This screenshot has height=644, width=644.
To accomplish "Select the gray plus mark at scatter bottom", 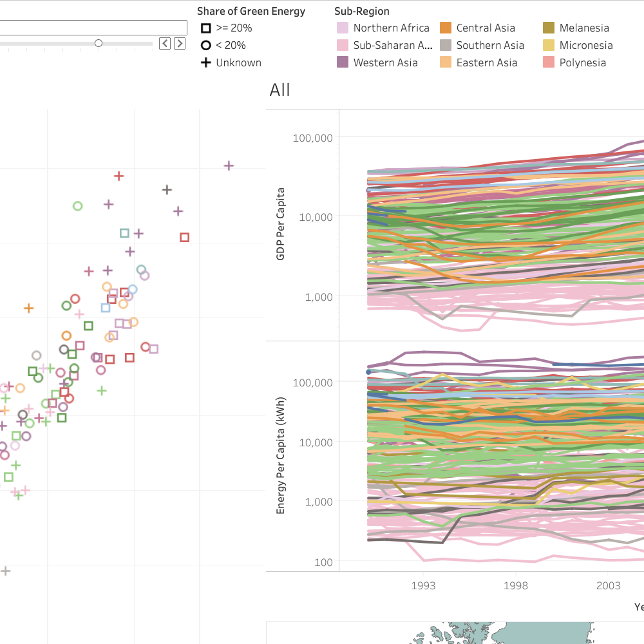I will pyautogui.click(x=5, y=571).
